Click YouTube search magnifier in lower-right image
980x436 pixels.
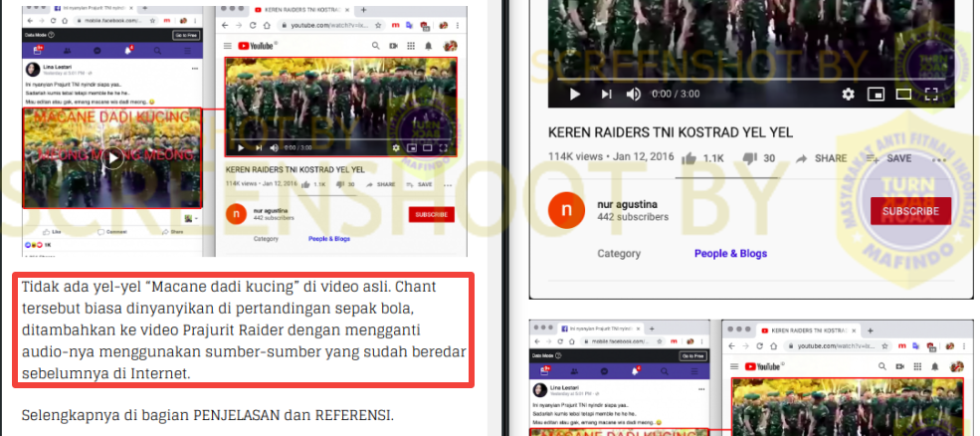click(882, 366)
